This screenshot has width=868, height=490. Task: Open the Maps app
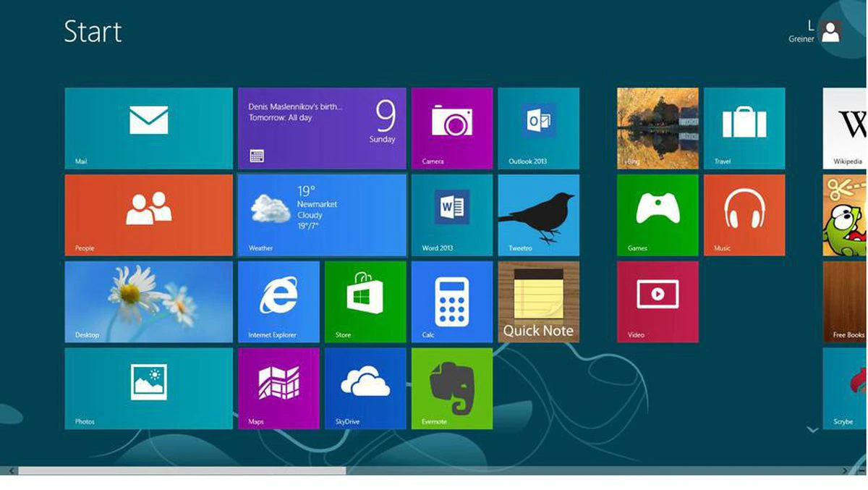278,388
